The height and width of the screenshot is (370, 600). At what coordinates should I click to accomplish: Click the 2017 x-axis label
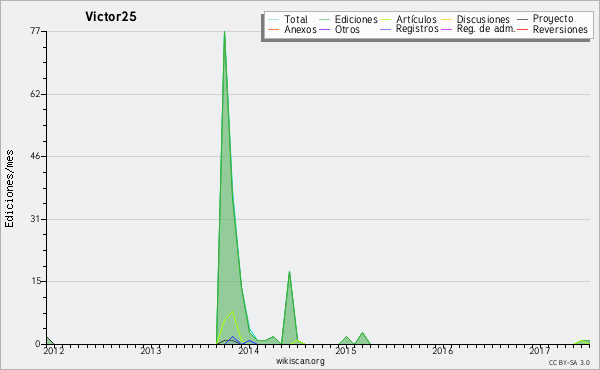[540, 350]
